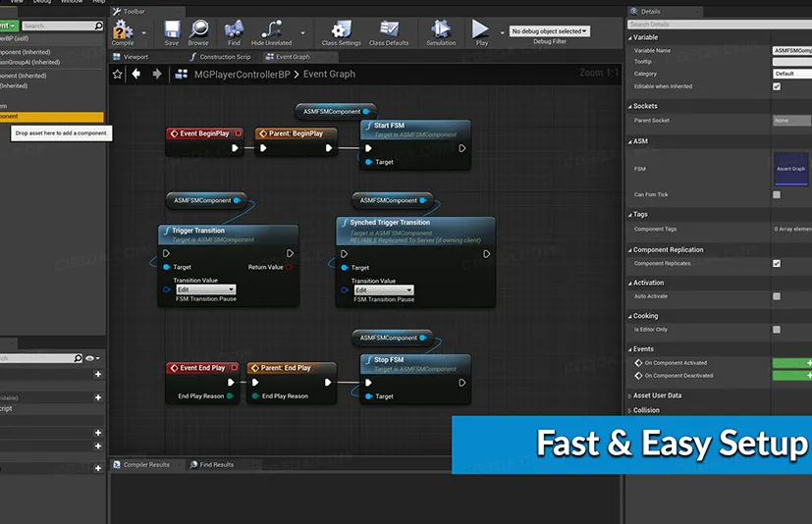The height and width of the screenshot is (524, 812).
Task: Navigate back in graph history
Action: point(136,74)
